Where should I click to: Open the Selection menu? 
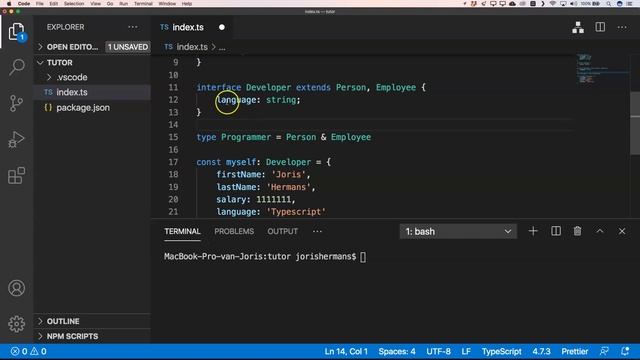tap(74, 4)
